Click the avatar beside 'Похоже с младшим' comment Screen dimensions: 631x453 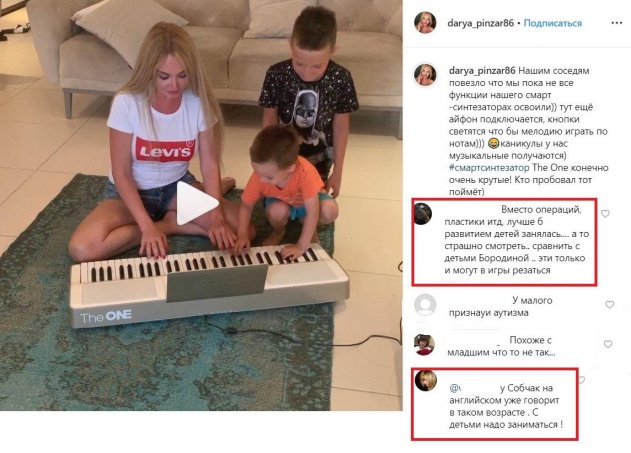[425, 344]
